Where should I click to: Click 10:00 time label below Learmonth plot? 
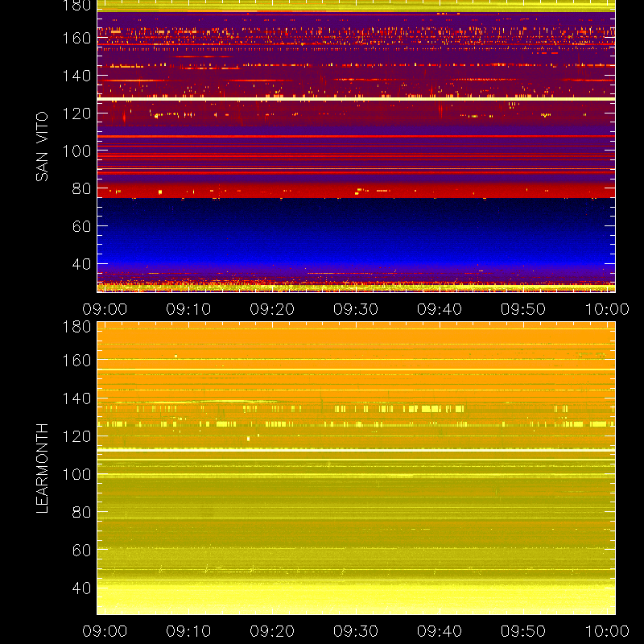(607, 631)
